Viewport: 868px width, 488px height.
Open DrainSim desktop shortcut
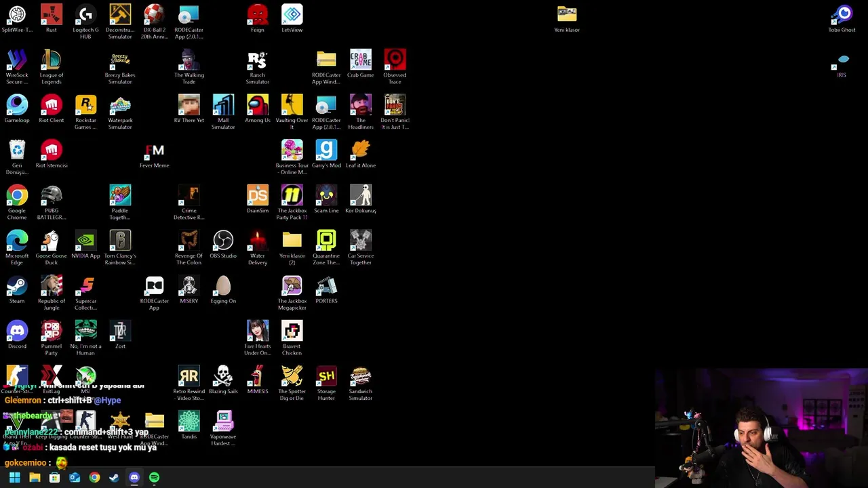258,199
